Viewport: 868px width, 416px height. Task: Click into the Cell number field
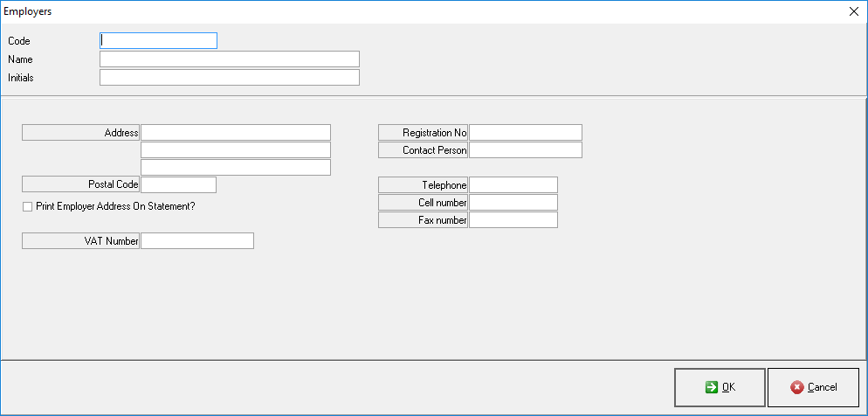[513, 202]
